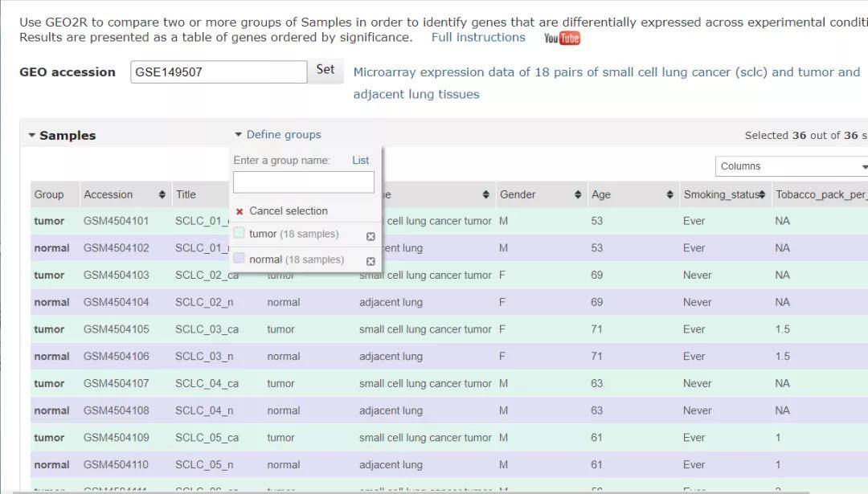Assign selection to normal (18 samples) group

(x=296, y=259)
